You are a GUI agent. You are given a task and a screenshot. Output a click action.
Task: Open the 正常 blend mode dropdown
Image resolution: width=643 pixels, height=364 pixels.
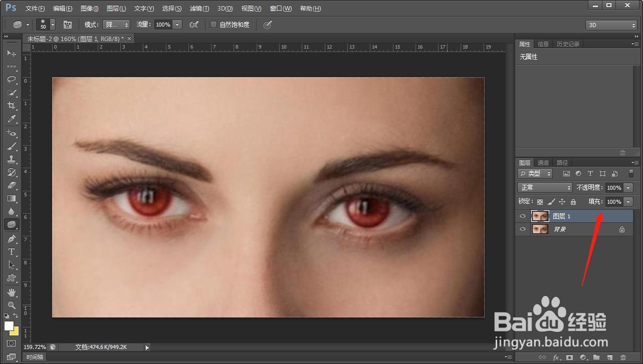pyautogui.click(x=545, y=187)
